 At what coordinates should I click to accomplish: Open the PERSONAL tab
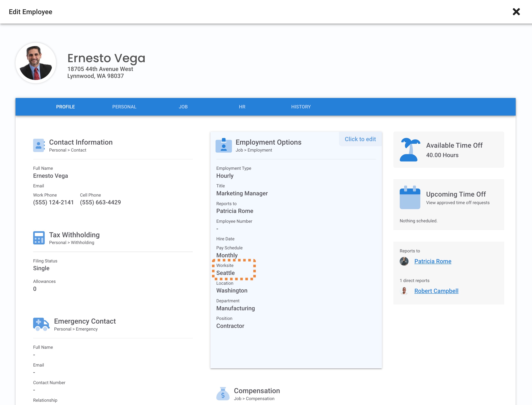click(x=124, y=107)
